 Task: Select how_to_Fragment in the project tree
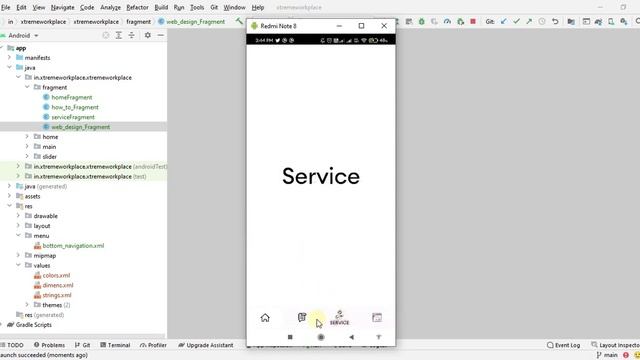coord(75,107)
